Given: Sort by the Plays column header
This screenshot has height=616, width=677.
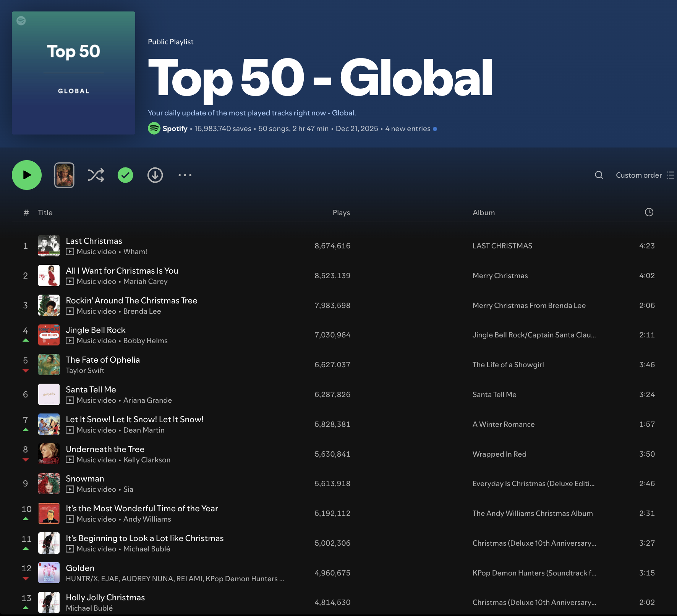Looking at the screenshot, I should click(x=341, y=212).
